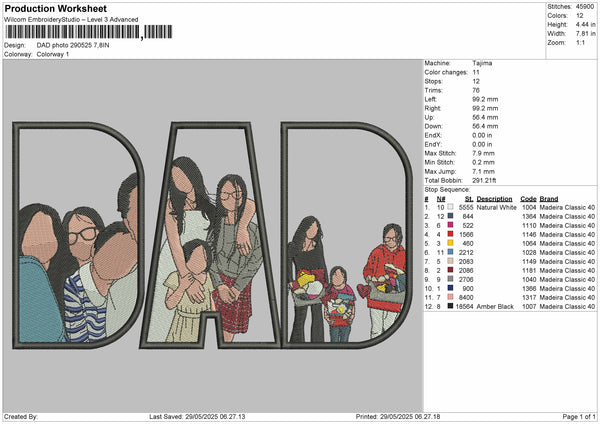Click the beige swatch for code 1149
Screen dimensions: 600x424
click(450, 261)
